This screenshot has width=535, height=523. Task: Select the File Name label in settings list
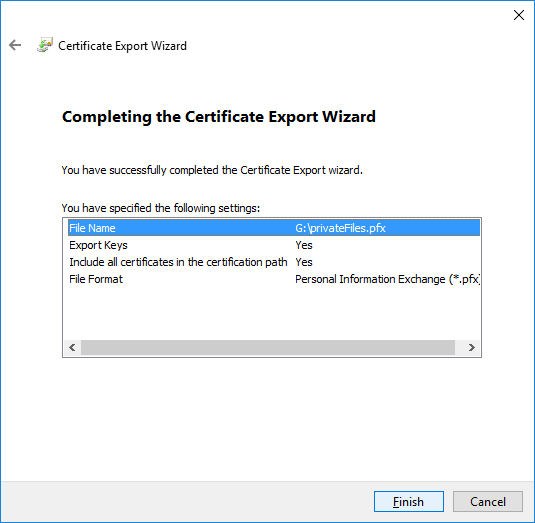(92, 228)
